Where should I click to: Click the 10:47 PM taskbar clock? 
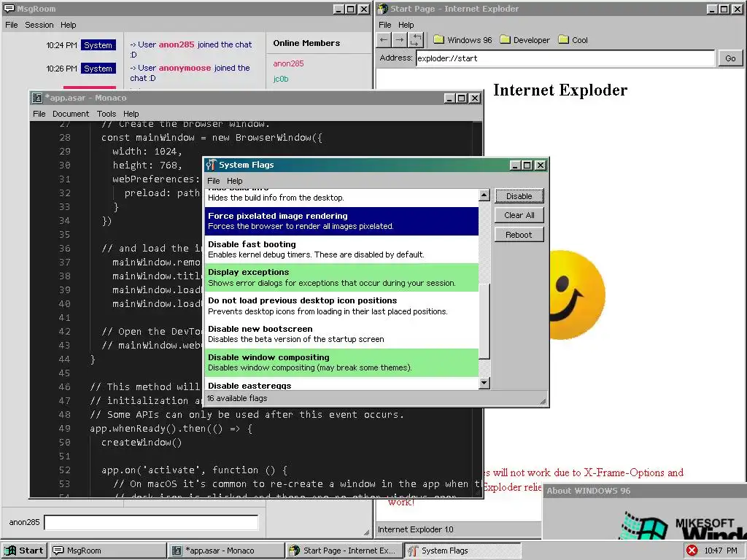click(x=720, y=551)
